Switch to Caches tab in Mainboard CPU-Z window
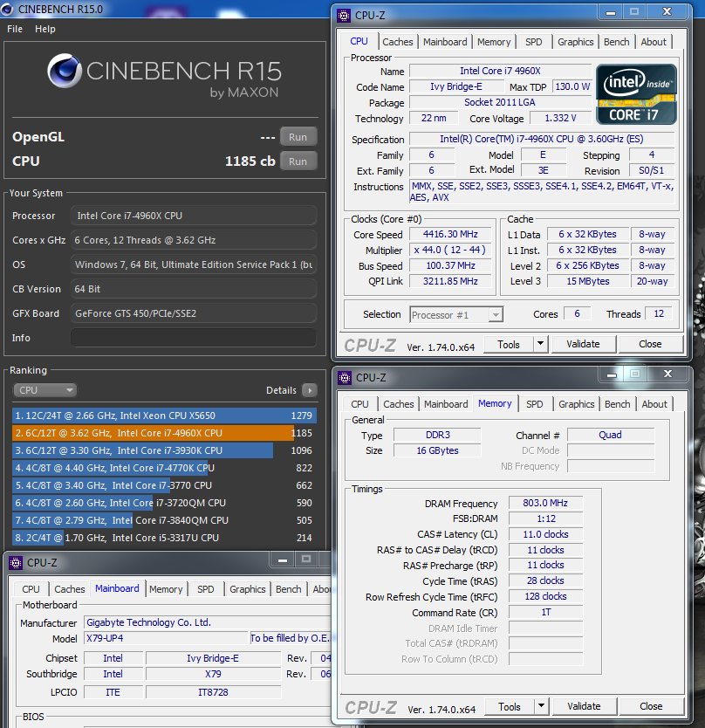 pos(70,589)
